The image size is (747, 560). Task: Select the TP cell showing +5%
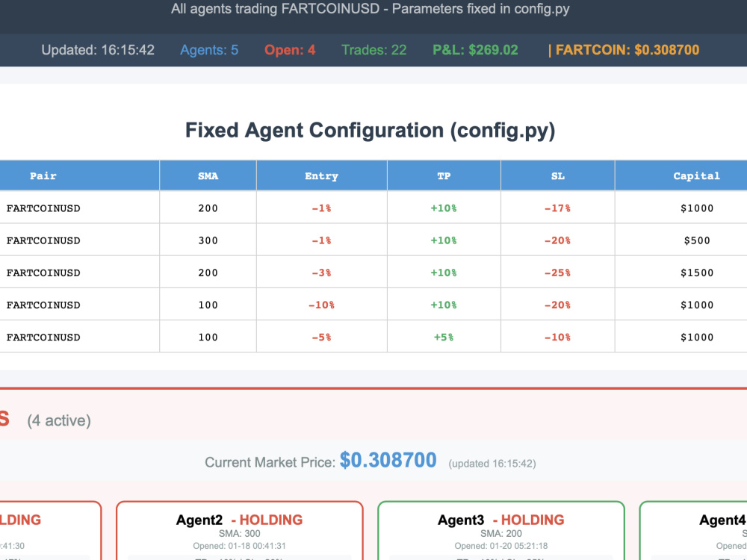(444, 337)
